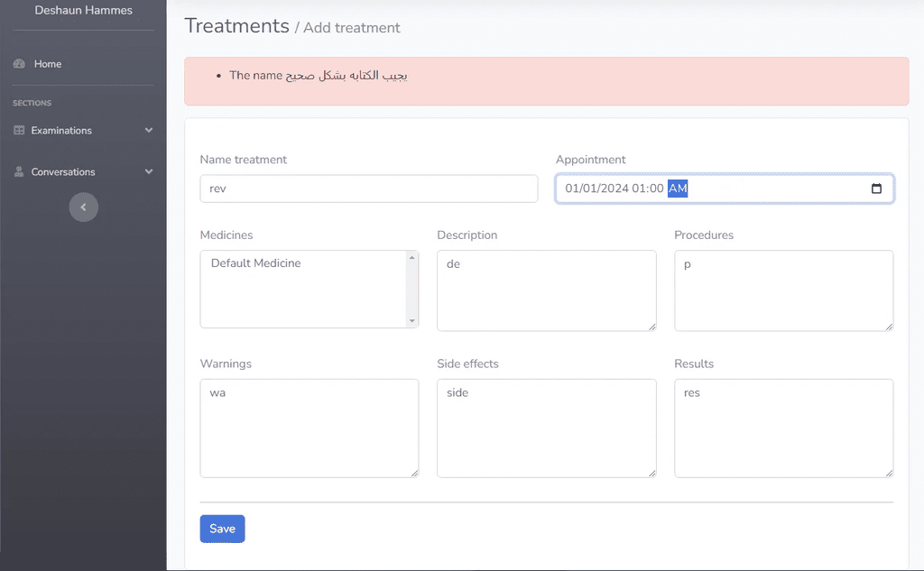Viewport: 924px width, 571px height.
Task: Click inside the Warnings text area
Action: point(310,428)
